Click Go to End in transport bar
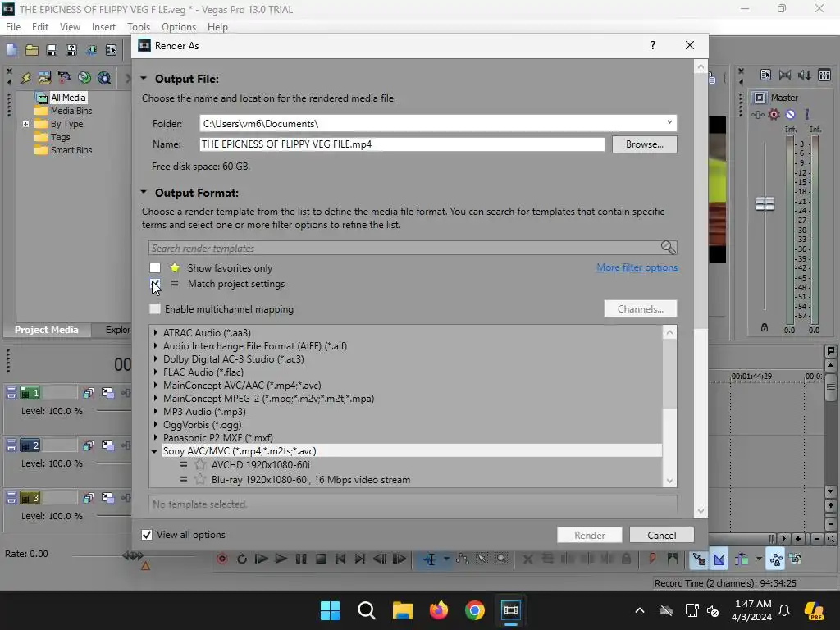This screenshot has height=630, width=840. 360,559
